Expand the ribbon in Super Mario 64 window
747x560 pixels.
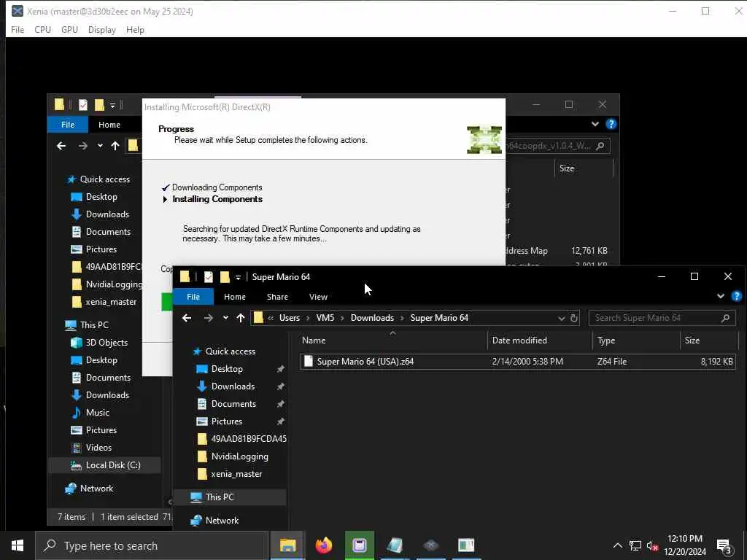720,296
